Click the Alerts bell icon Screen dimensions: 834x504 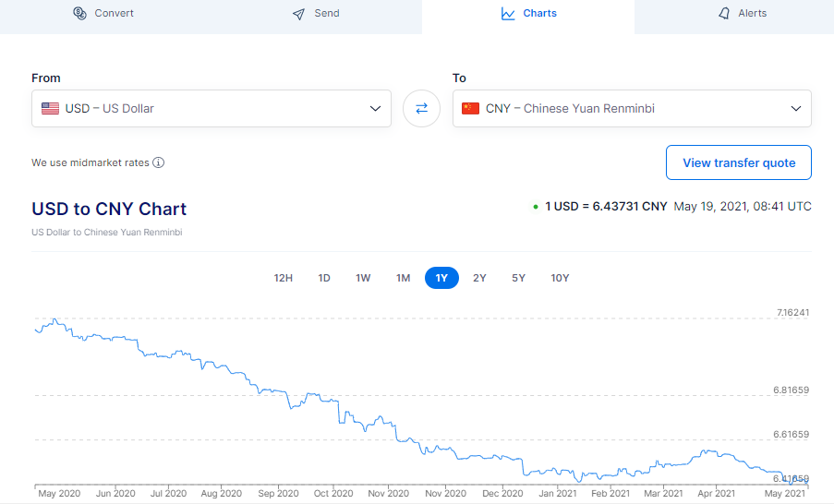tap(724, 13)
